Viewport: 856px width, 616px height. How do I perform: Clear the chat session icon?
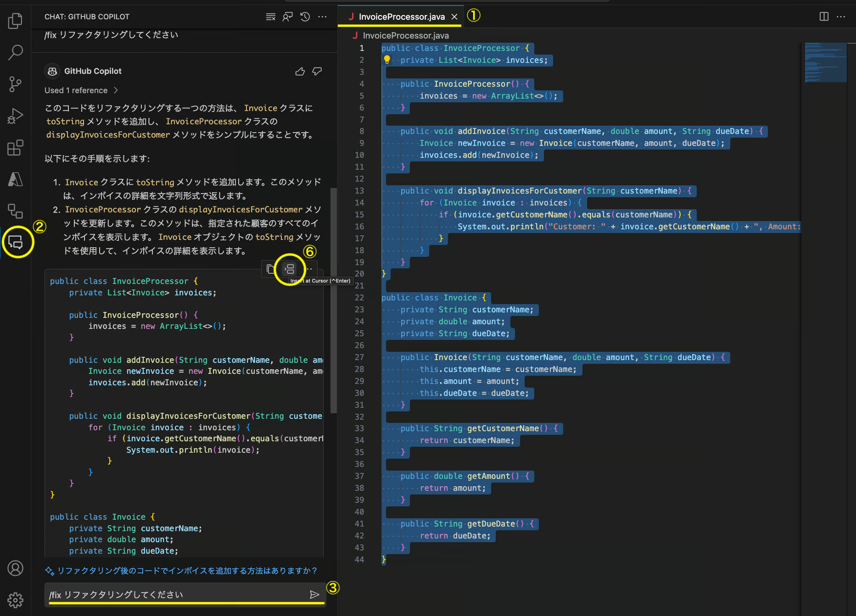point(270,17)
